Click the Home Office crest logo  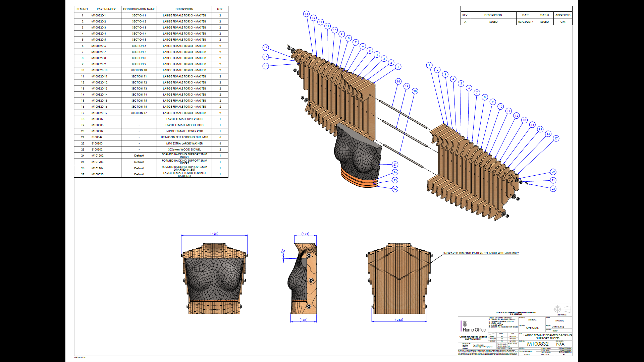point(465,324)
